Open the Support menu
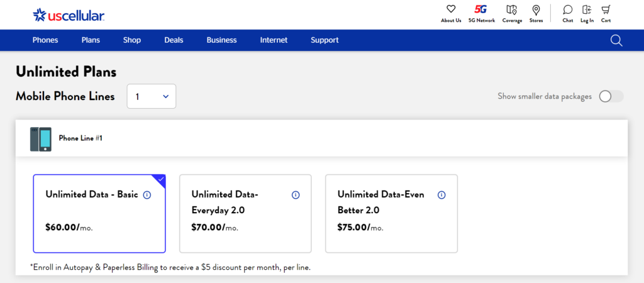644x283 pixels. pos(325,40)
